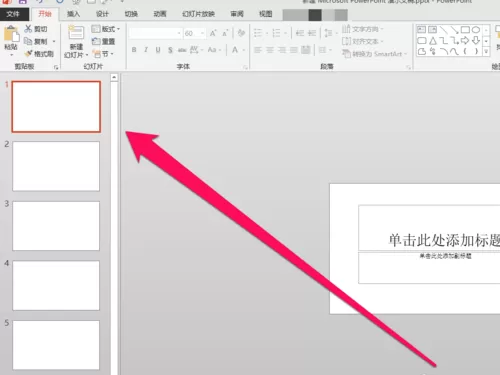Select slide 3 thumbnail

coord(56,226)
